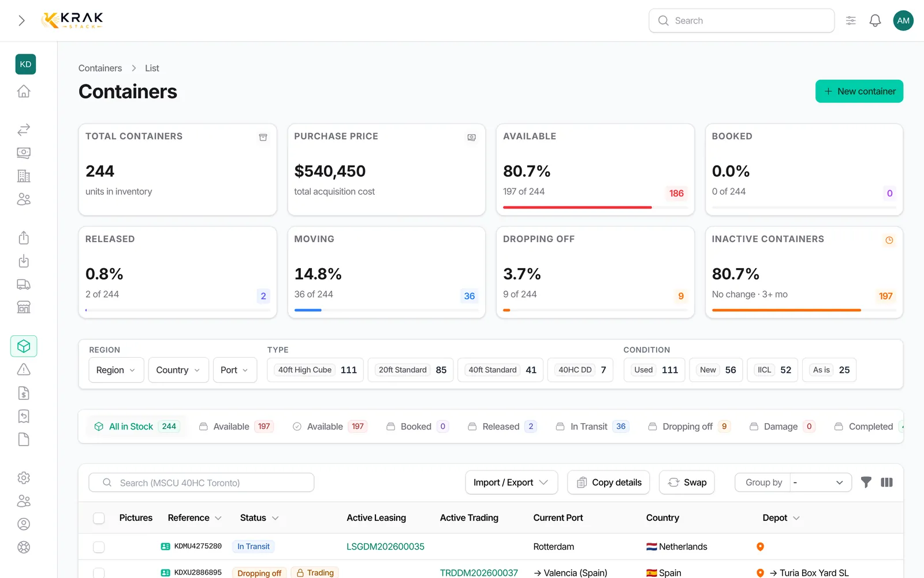The image size is (924, 578).
Task: Open the warehouse storefront sidebar icon
Action: (x=24, y=307)
